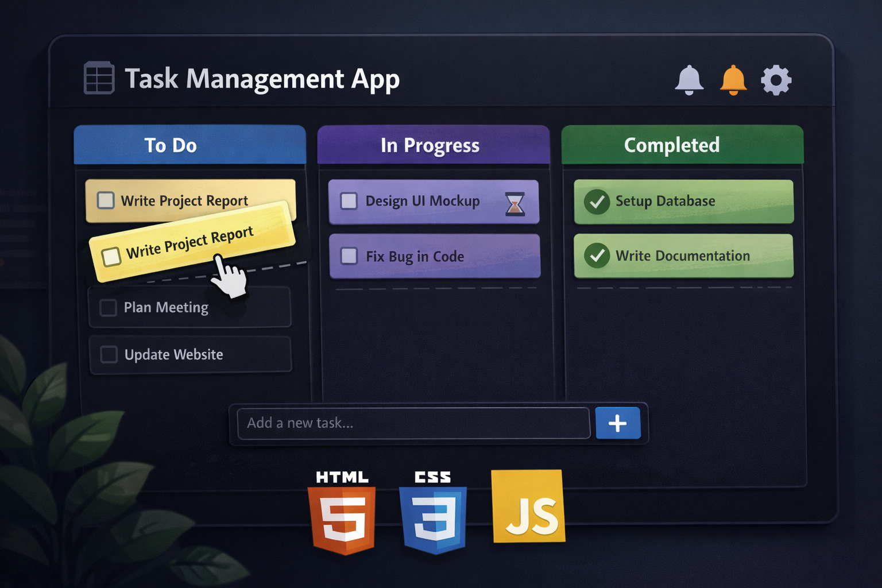The width and height of the screenshot is (882, 588).
Task: Click the Task Management App title
Action: pyautogui.click(x=262, y=79)
